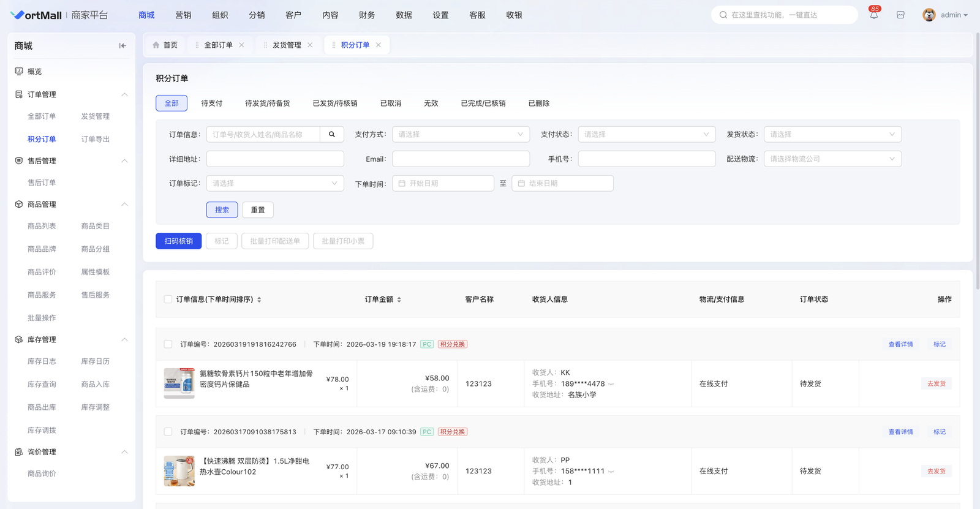Reveal phone number icon for recipient KK
Screen dimensions: 980x509
[611, 384]
